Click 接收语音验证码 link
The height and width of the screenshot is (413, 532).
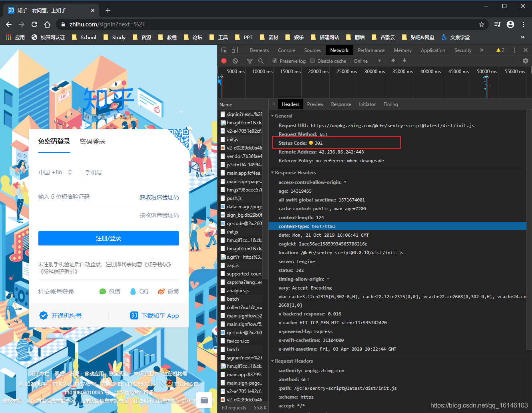pos(159,215)
